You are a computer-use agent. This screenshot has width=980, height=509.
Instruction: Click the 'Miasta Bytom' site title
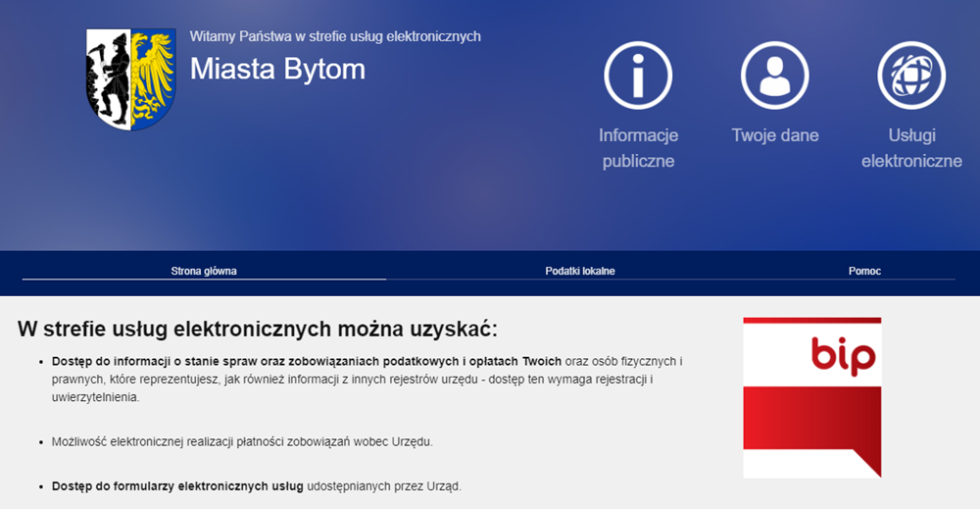[277, 69]
